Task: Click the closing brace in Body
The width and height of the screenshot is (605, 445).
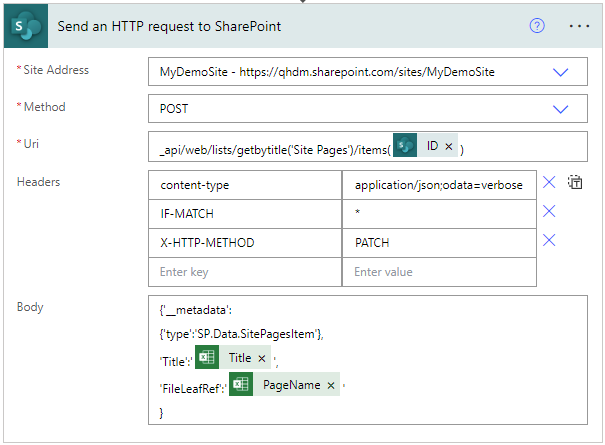Action: coord(161,413)
